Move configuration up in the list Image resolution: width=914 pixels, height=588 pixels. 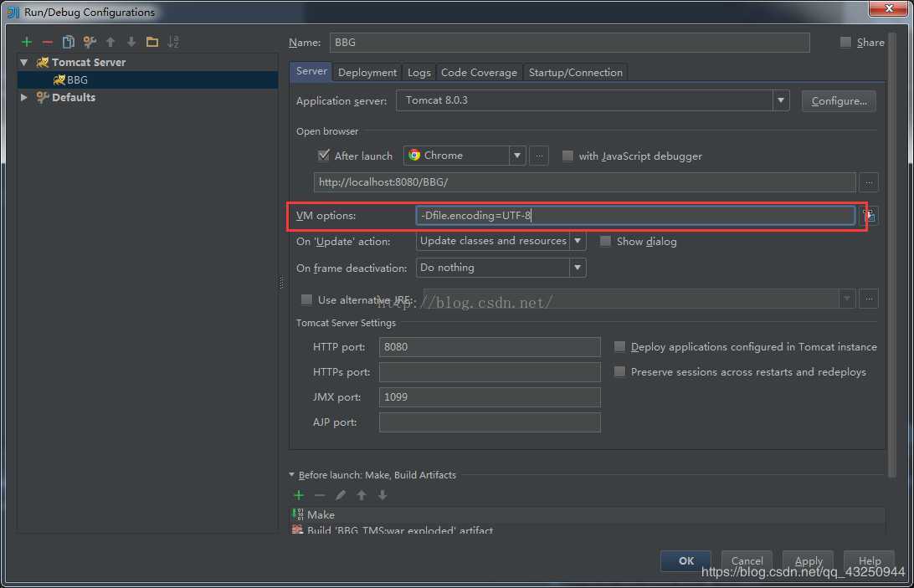click(x=110, y=42)
